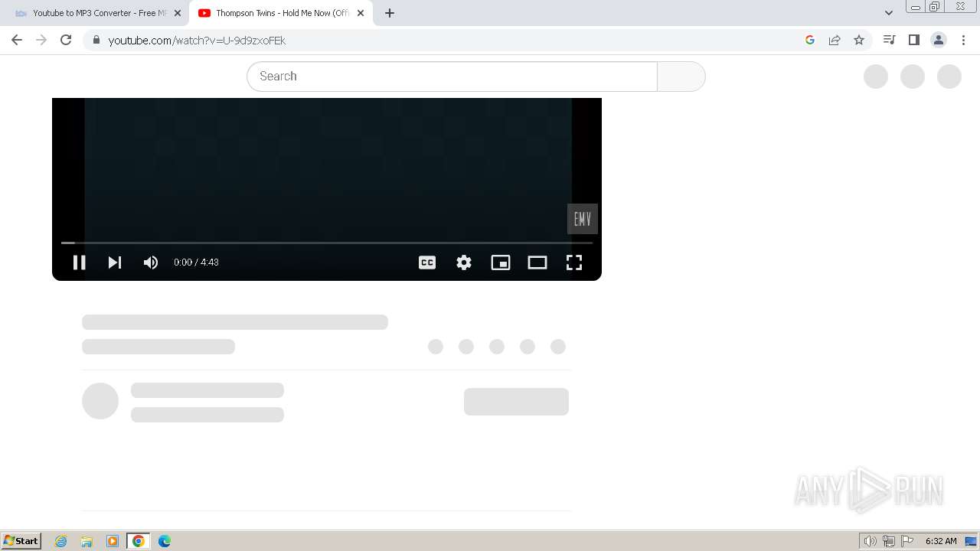The width and height of the screenshot is (980, 551).
Task: Click the Show desktop button in tray
Action: click(972, 541)
